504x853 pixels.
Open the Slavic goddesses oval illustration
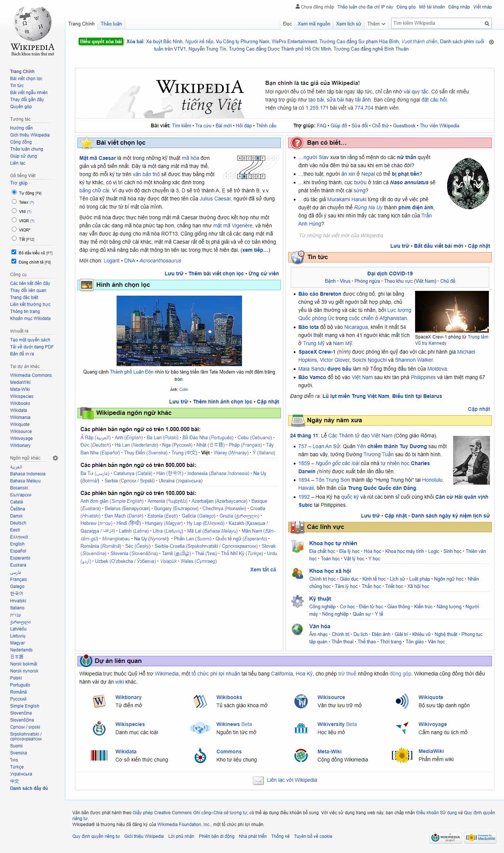point(468,183)
